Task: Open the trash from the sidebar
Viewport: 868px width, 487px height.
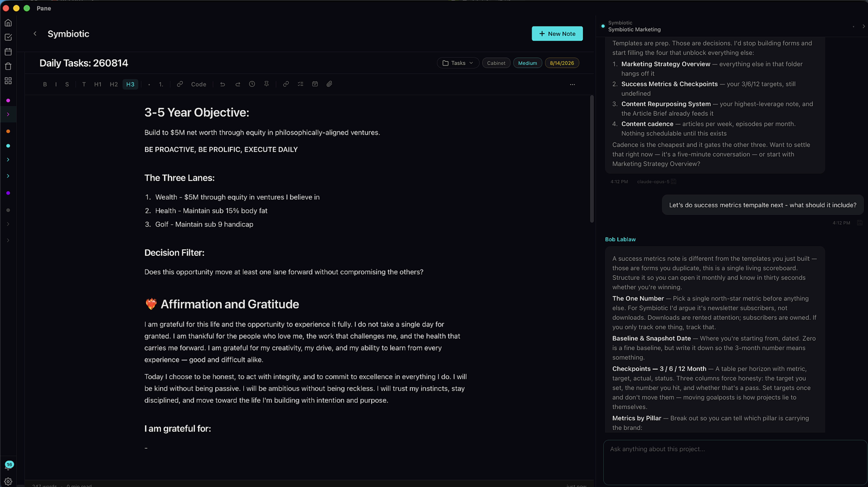Action: tap(8, 66)
